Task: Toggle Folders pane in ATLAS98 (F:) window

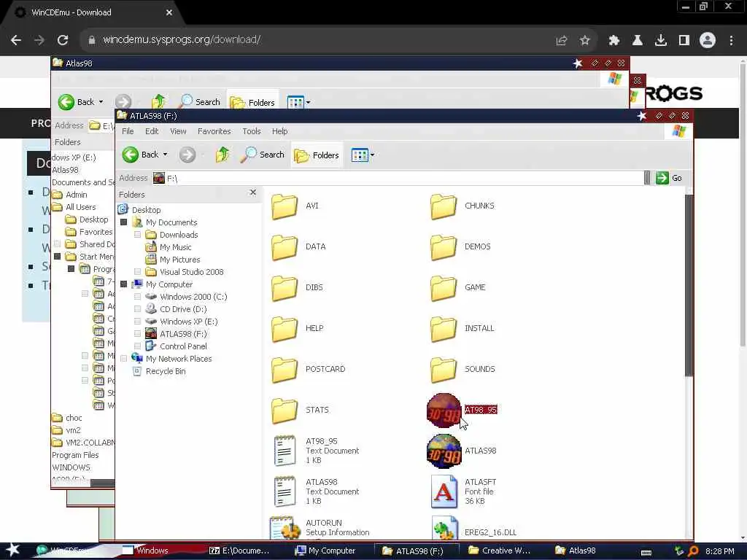Action: (317, 155)
